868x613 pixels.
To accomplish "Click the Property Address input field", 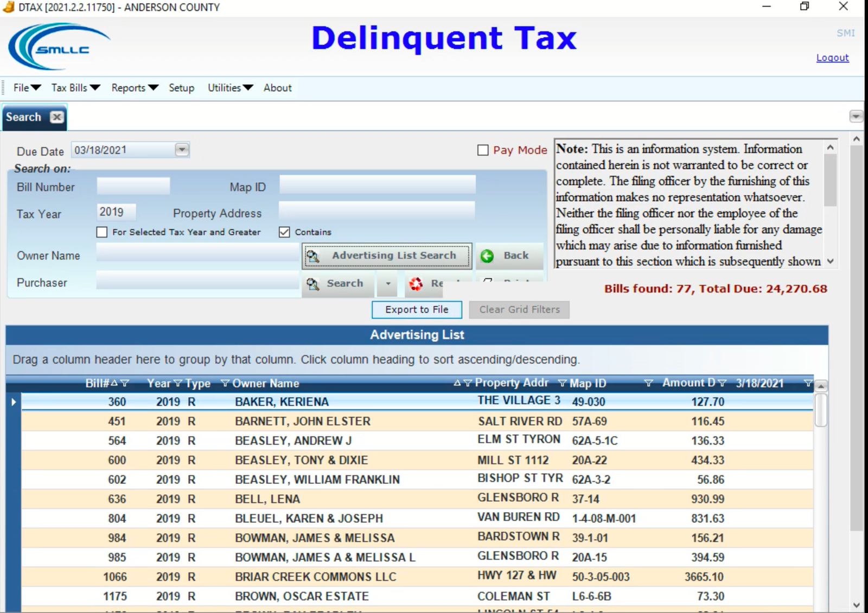I will click(x=376, y=210).
